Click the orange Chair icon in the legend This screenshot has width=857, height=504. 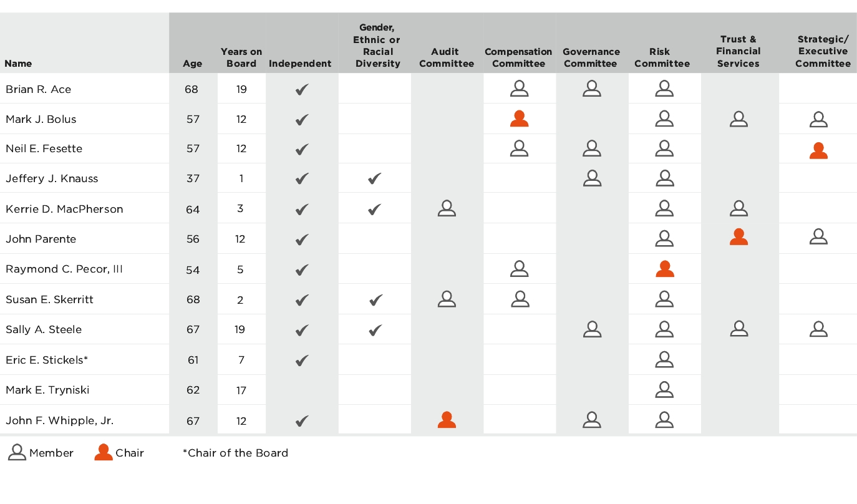pos(104,452)
